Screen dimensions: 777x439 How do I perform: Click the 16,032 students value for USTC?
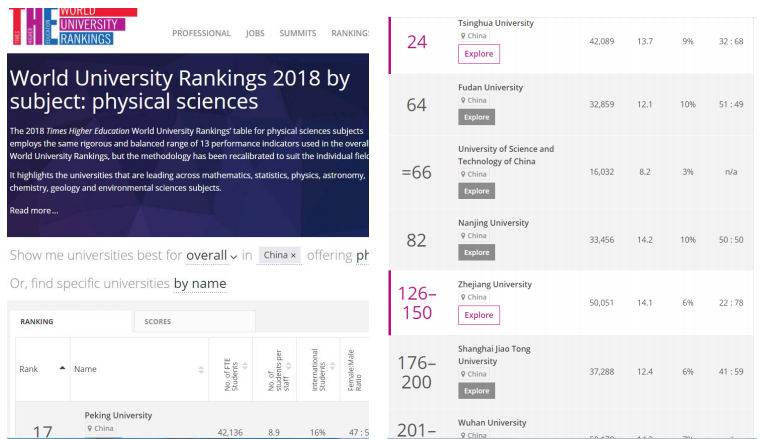[x=602, y=171]
